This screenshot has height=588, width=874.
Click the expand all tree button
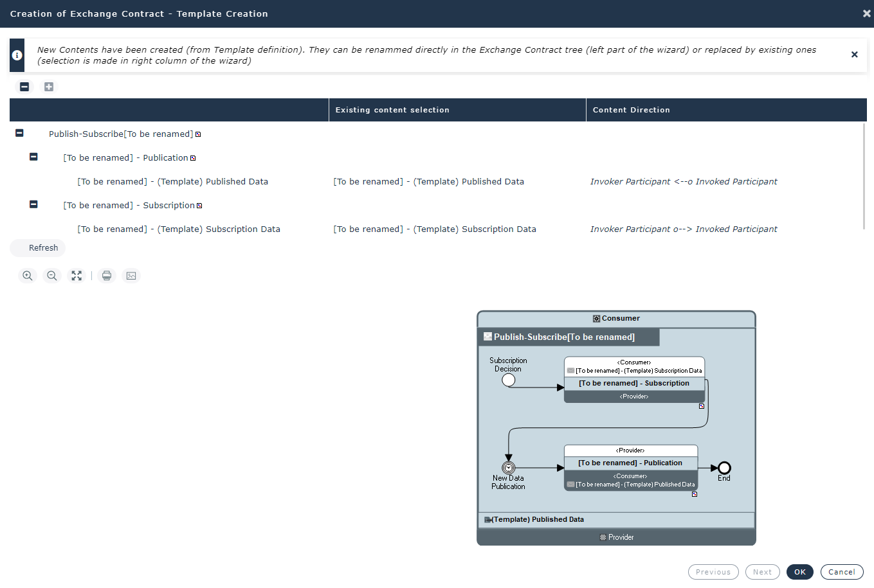[49, 87]
